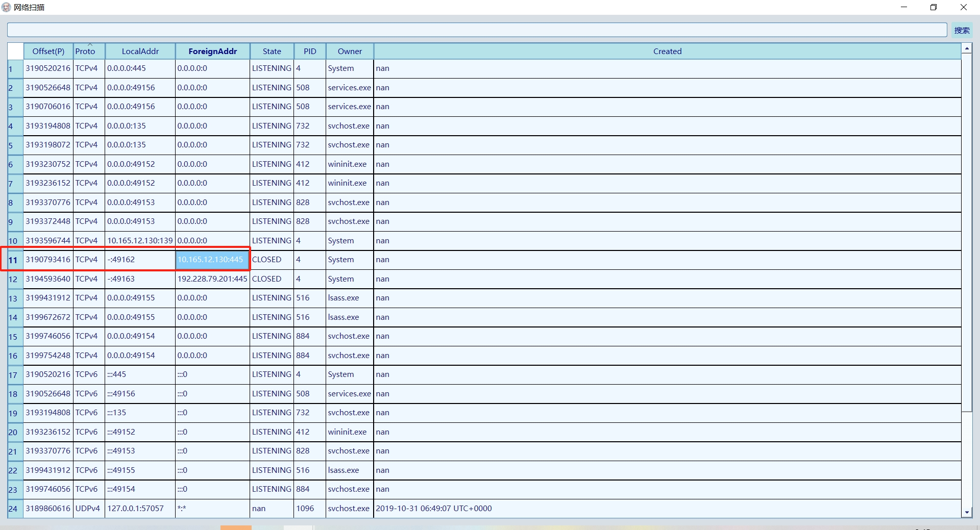980x530 pixels.
Task: Click local address :::49154 cell
Action: [x=140, y=489]
